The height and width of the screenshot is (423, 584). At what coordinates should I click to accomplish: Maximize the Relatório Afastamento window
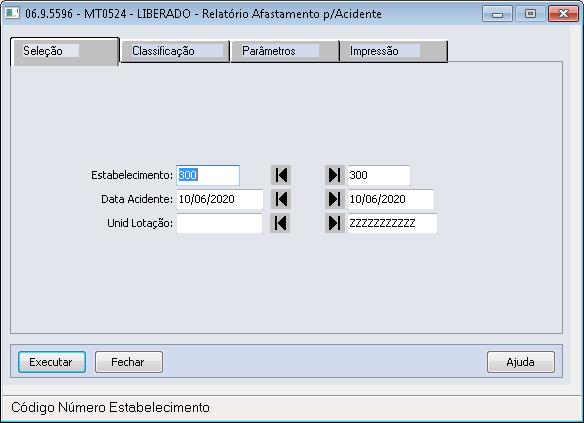point(530,14)
